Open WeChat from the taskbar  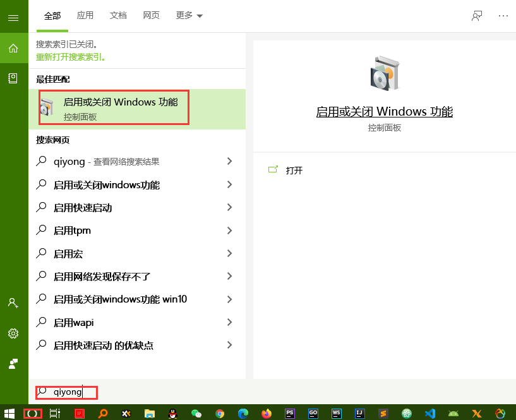(x=196, y=414)
